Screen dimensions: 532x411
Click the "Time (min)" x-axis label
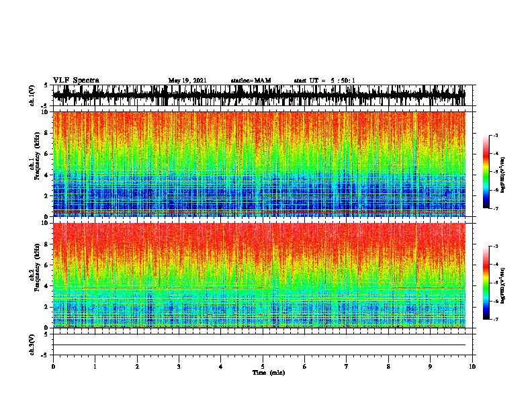click(x=269, y=373)
